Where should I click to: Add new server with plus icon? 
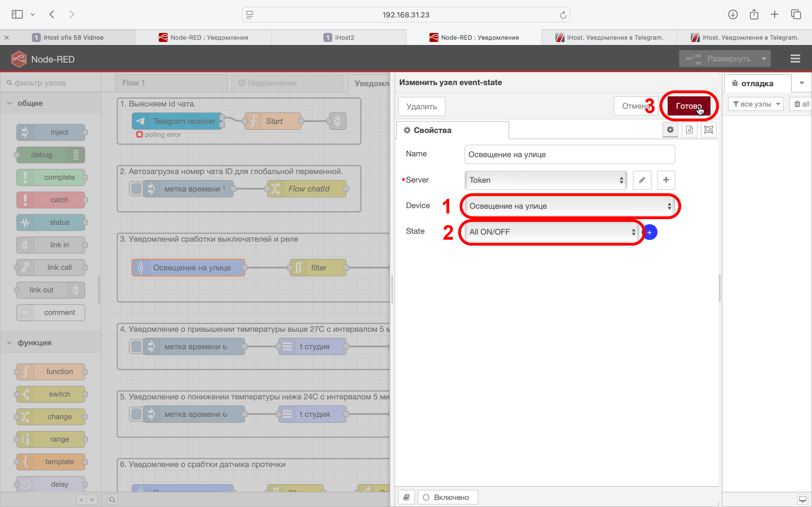(x=666, y=180)
